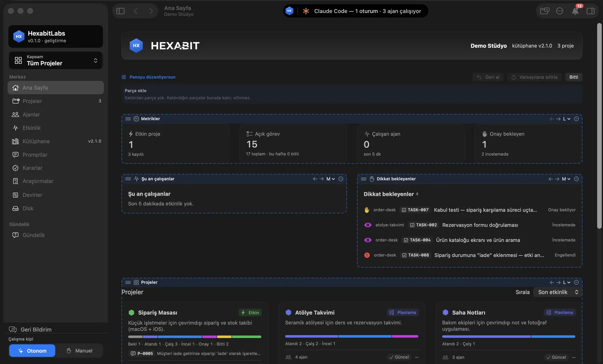Open the Projeler widget size dropdown L

[567, 282]
